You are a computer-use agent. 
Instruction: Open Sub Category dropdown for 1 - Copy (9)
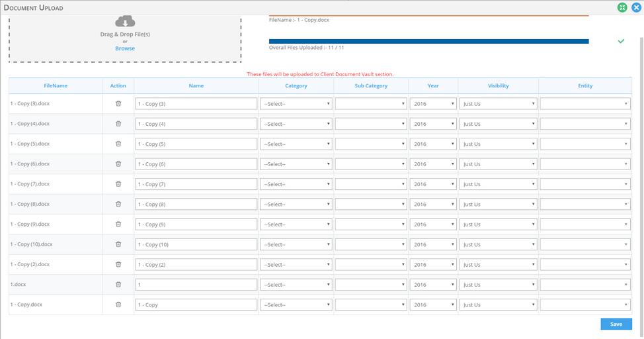370,224
